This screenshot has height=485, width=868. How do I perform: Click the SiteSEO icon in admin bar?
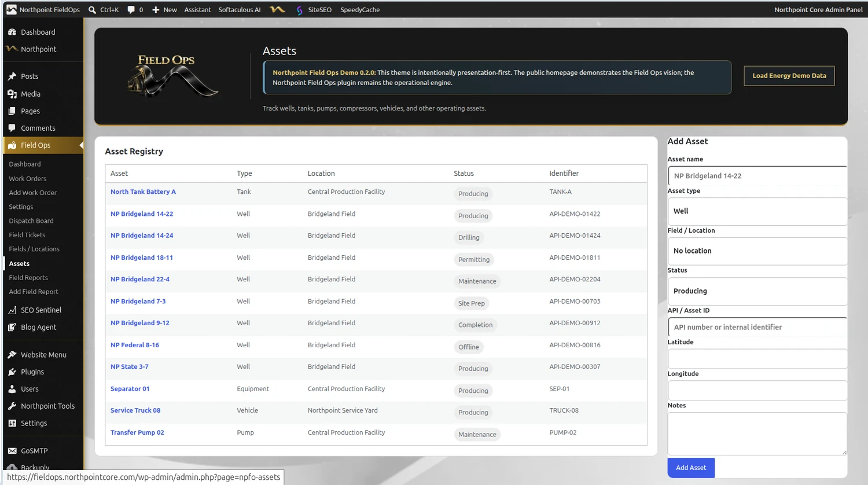[x=299, y=10]
